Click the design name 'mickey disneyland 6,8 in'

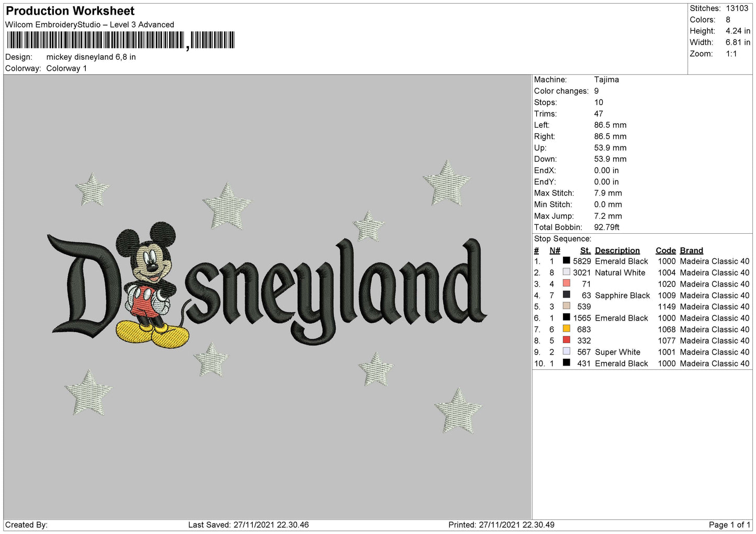pos(91,57)
